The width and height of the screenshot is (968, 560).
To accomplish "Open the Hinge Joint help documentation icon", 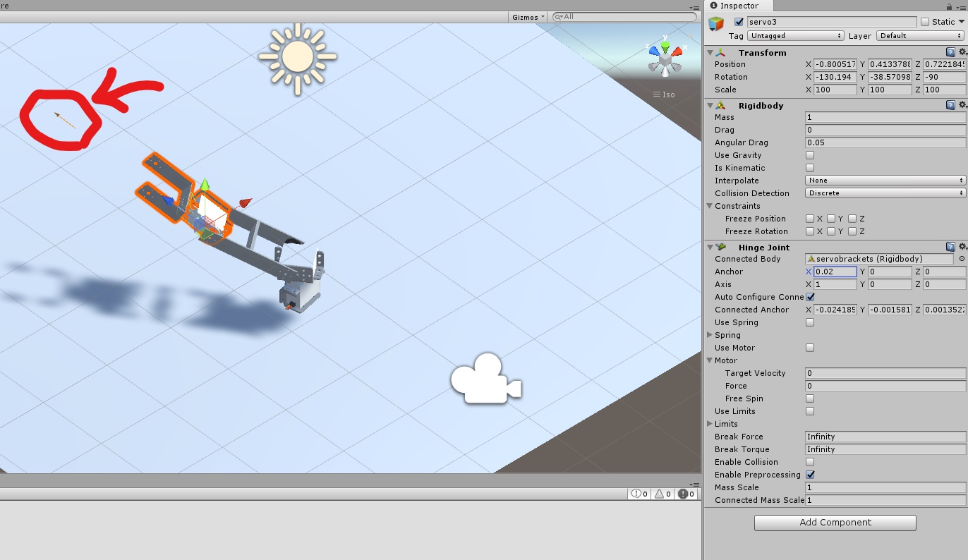I will (x=950, y=247).
